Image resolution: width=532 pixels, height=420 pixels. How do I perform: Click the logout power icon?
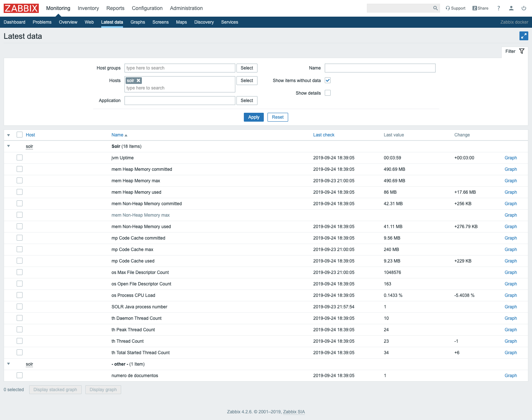point(524,8)
